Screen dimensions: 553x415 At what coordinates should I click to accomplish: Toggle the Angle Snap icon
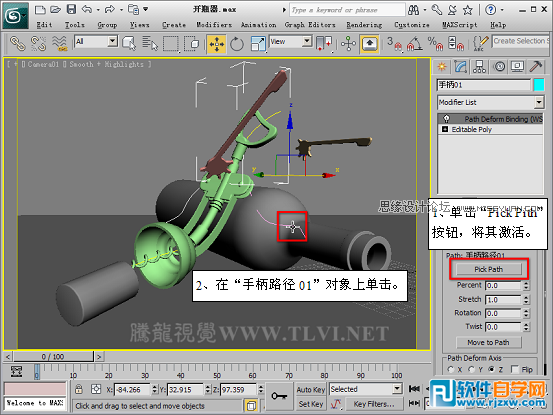click(x=415, y=44)
